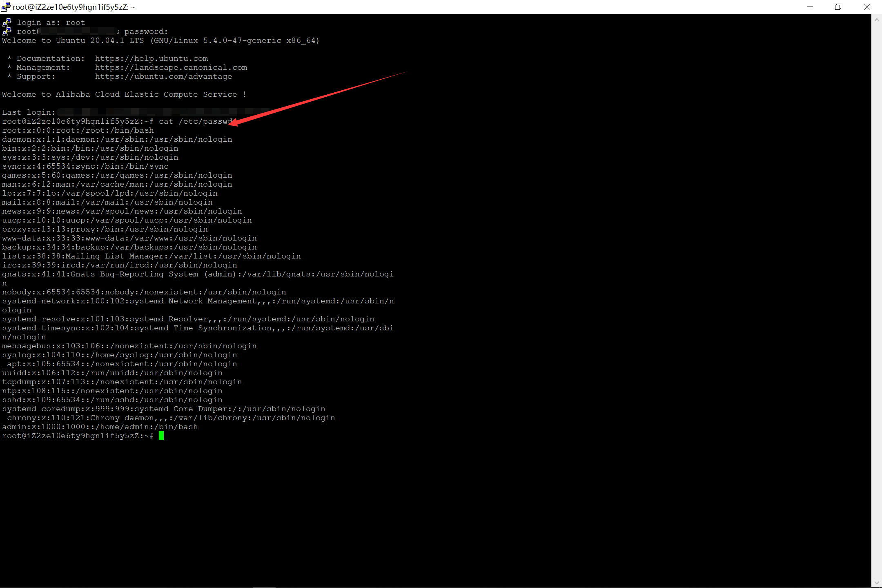
Task: Click the restore window button
Action: (x=838, y=7)
